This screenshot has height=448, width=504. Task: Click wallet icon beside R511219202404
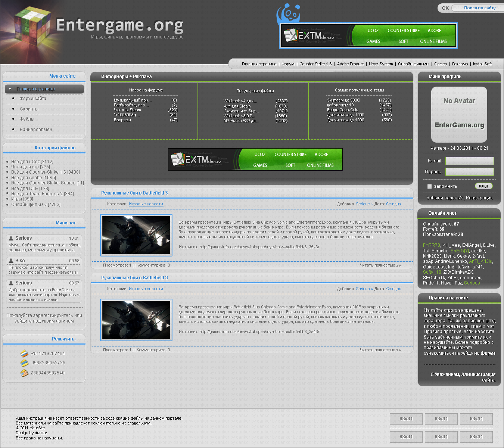24,353
